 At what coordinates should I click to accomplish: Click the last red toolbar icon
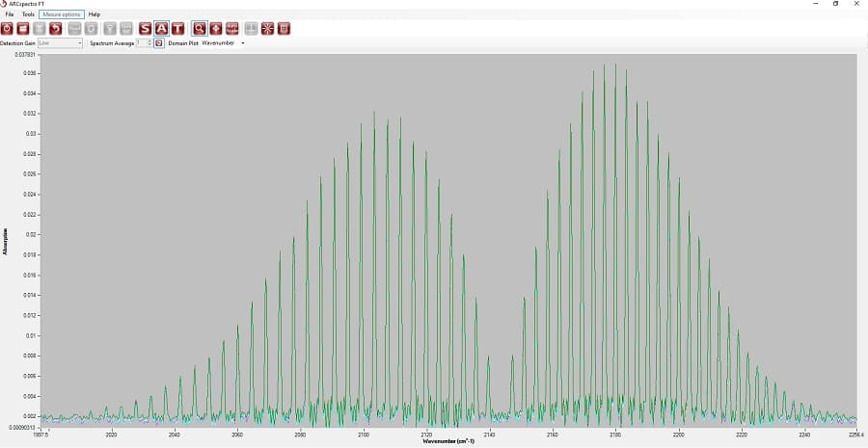coord(284,29)
